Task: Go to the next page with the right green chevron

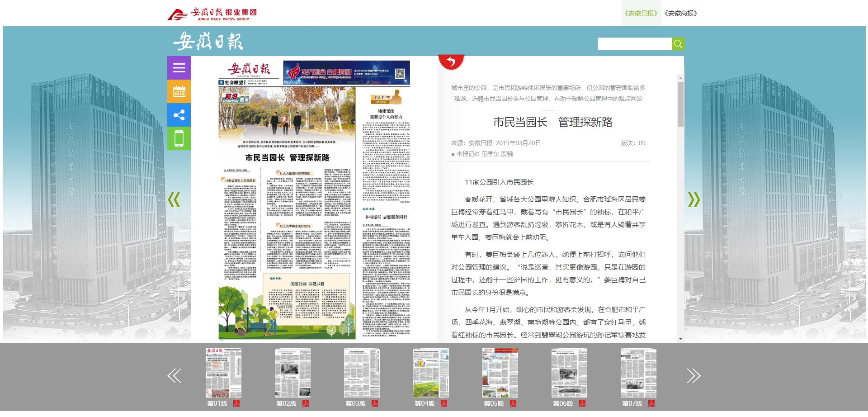Action: tap(693, 199)
